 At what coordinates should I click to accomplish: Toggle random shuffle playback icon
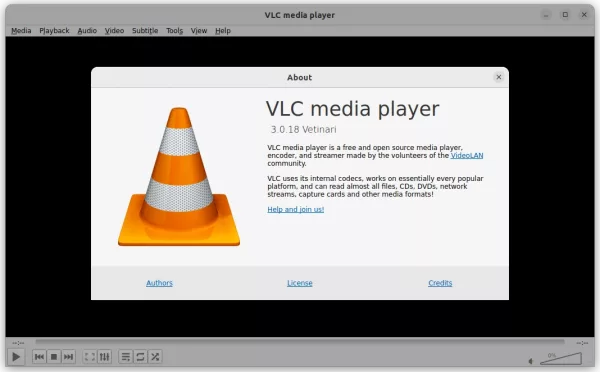(155, 357)
